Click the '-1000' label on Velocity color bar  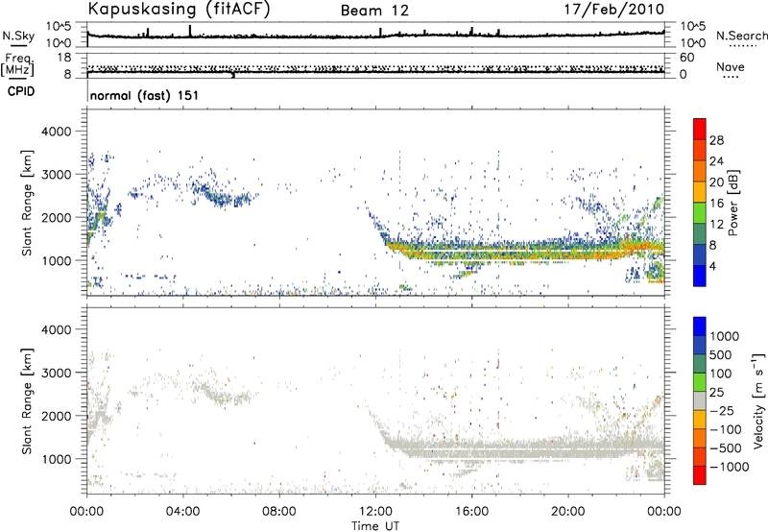[730, 467]
